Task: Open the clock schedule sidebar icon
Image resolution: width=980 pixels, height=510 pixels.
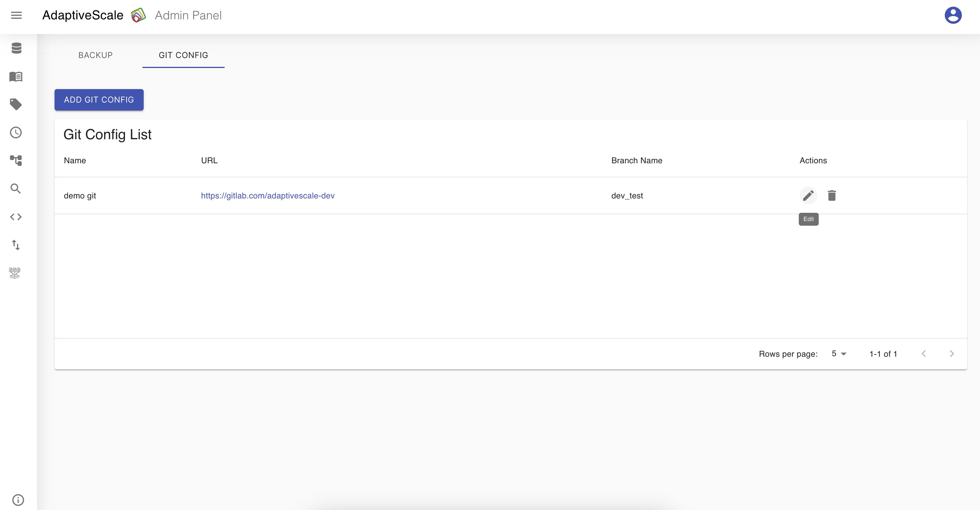Action: coord(16,132)
